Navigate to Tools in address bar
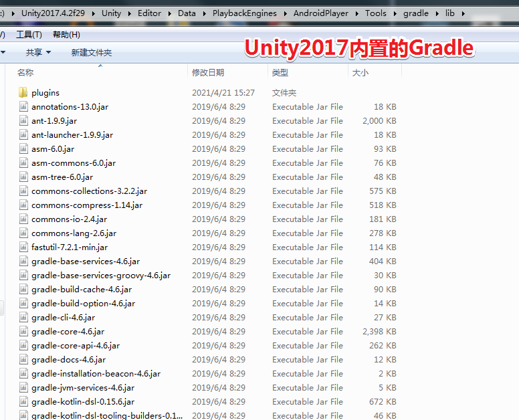The width and height of the screenshot is (519, 420). tap(376, 13)
